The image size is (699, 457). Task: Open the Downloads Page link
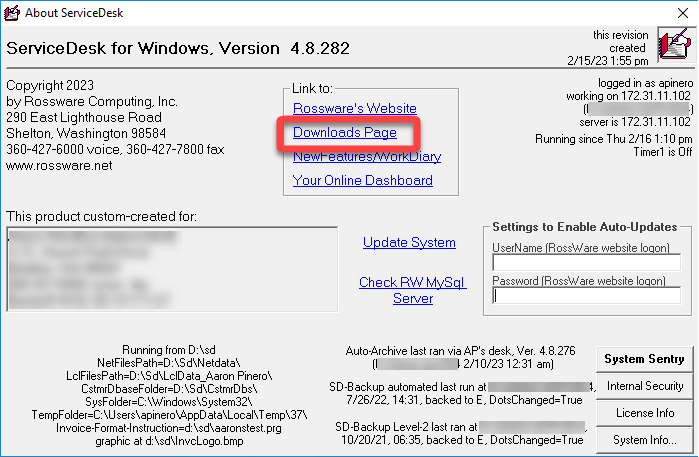344,132
